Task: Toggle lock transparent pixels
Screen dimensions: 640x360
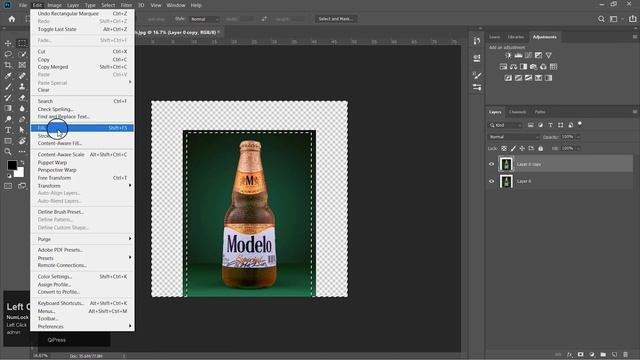Action: [x=504, y=149]
